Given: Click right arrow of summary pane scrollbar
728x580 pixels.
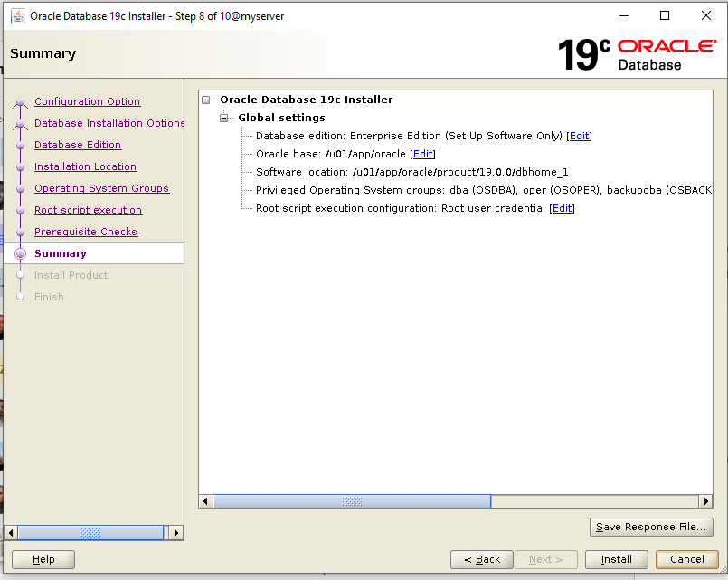Looking at the screenshot, I should tap(705, 501).
